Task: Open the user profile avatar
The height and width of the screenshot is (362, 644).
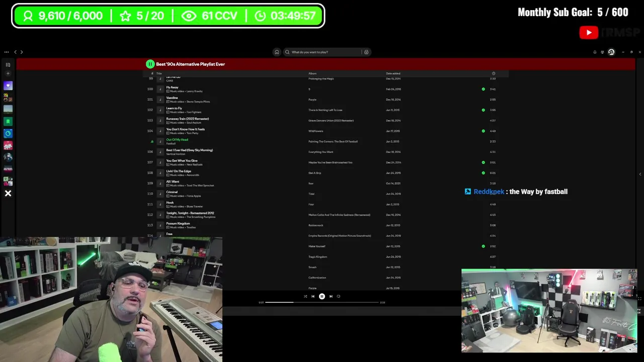Action: point(611,52)
